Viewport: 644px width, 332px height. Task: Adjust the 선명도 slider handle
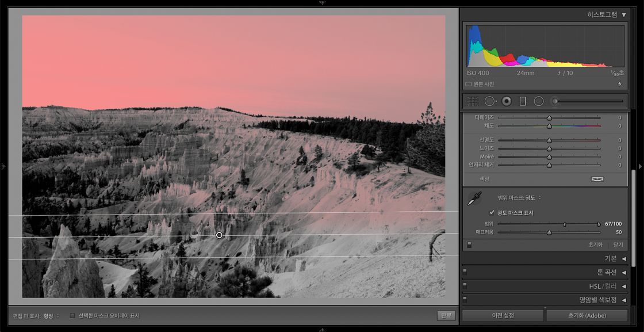point(549,140)
